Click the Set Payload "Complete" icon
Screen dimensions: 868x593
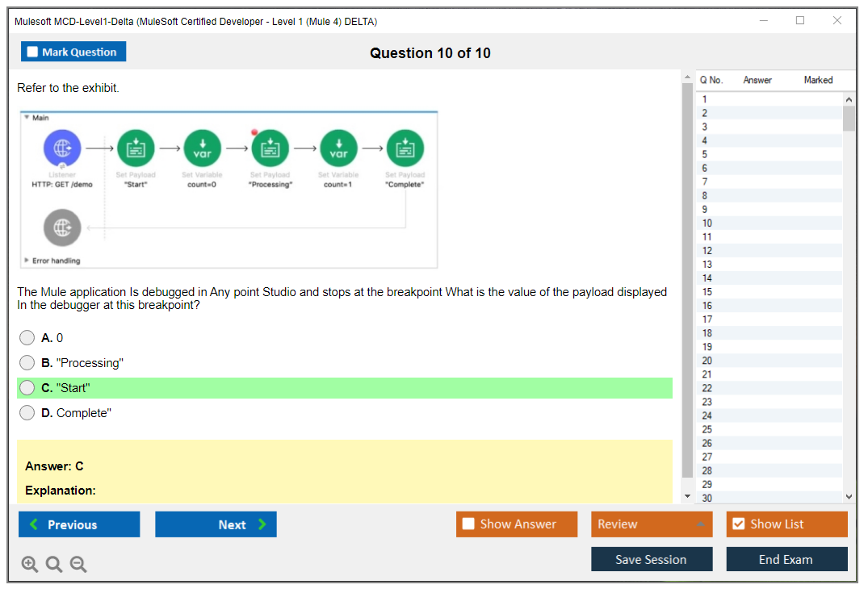point(405,148)
